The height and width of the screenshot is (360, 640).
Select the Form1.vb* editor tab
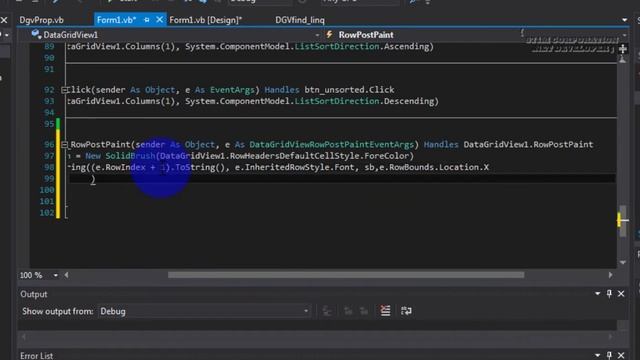point(116,20)
